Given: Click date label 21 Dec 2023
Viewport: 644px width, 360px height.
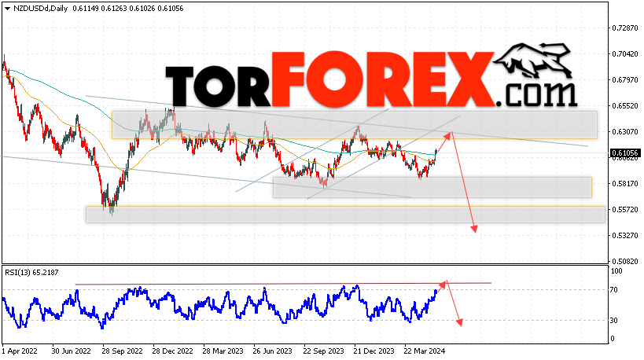Looking at the screenshot, I should click(x=374, y=351).
